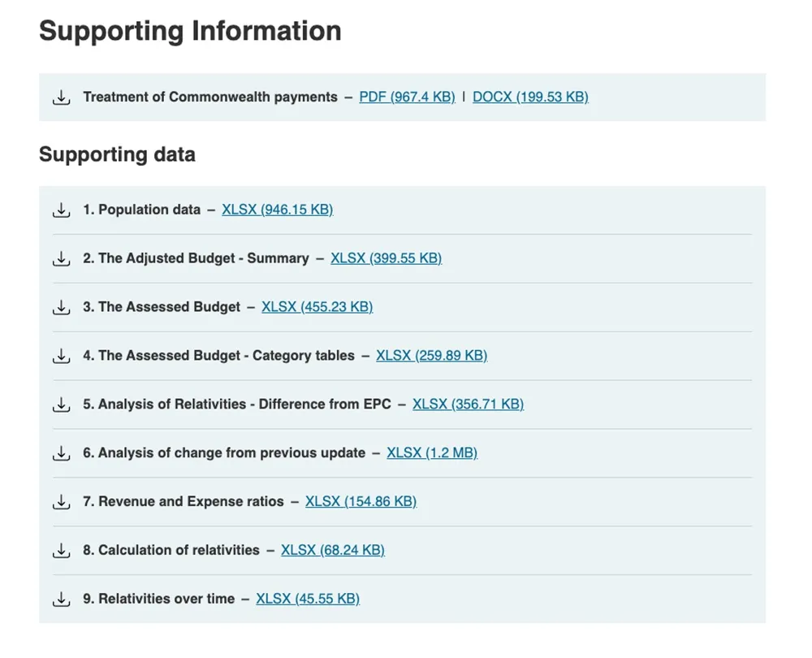
Task: Open XLSX (154.86 KB) Revenue ratios link
Action: coord(361,501)
